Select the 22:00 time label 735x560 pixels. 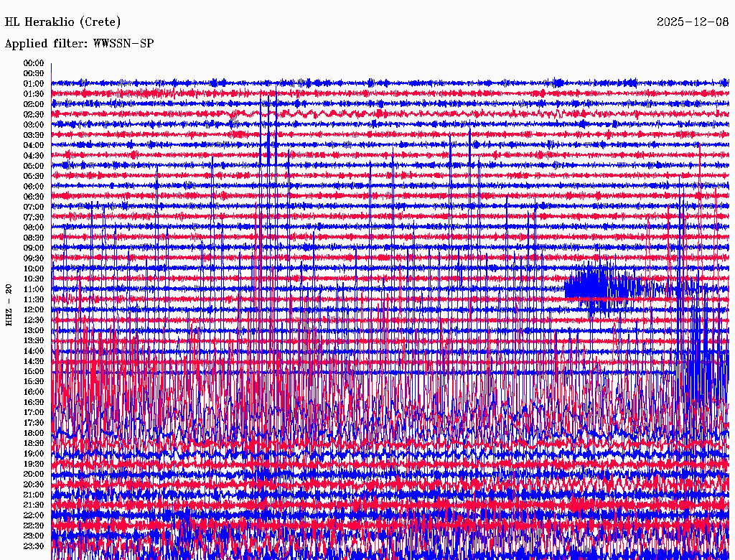(34, 515)
